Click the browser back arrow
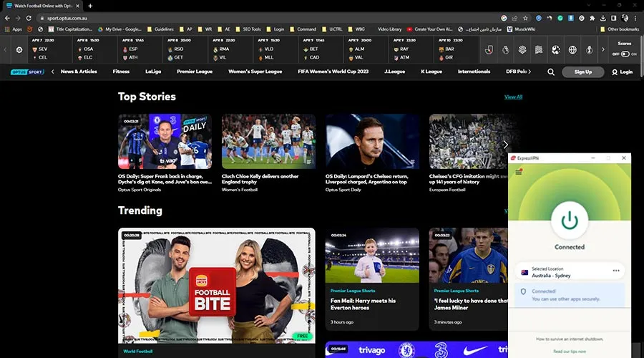 point(7,18)
